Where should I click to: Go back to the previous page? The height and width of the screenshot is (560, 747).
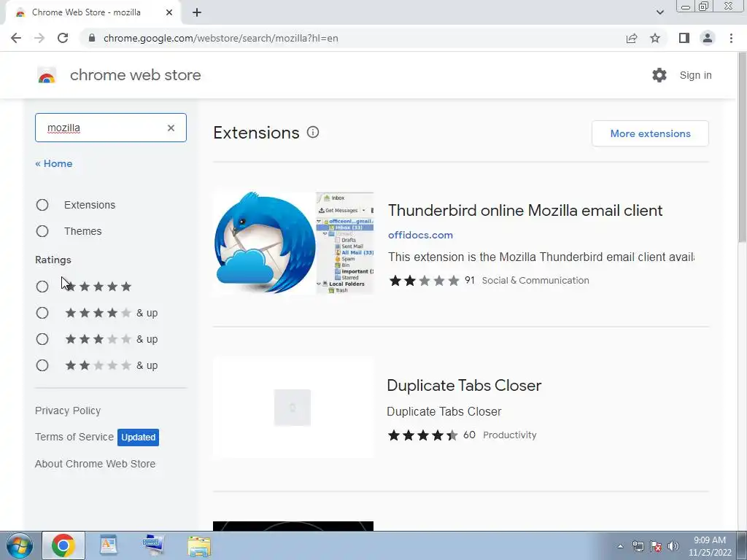pos(16,38)
